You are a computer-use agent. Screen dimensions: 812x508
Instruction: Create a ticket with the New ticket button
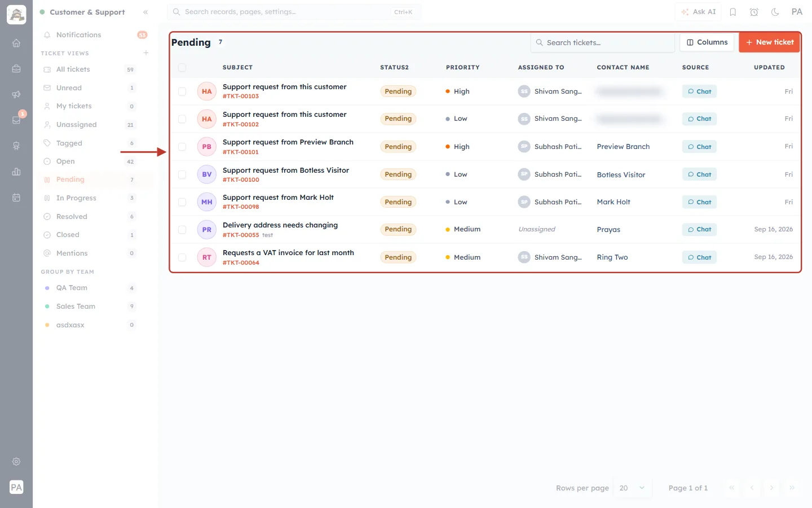pos(769,42)
